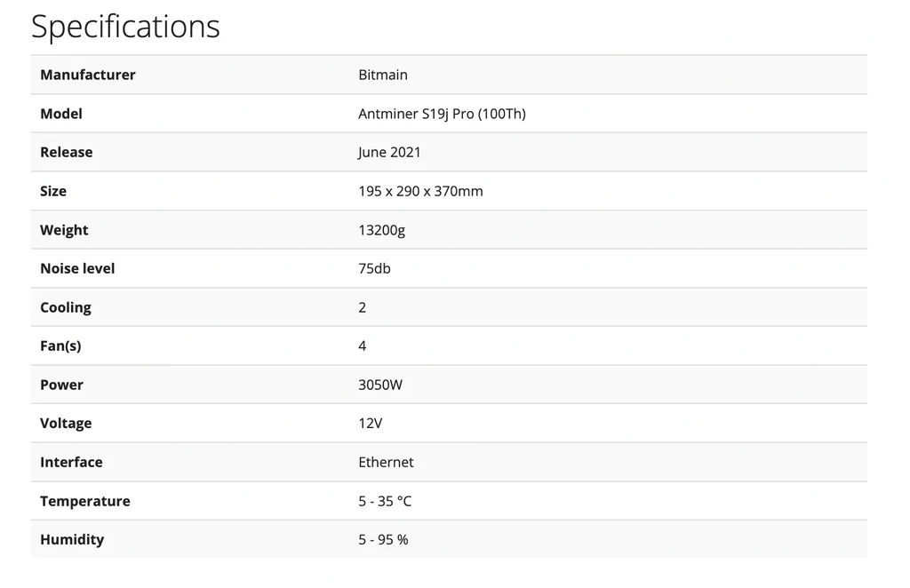The image size is (910, 588).
Task: Select the Bitmain manufacturer value
Action: [x=383, y=75]
